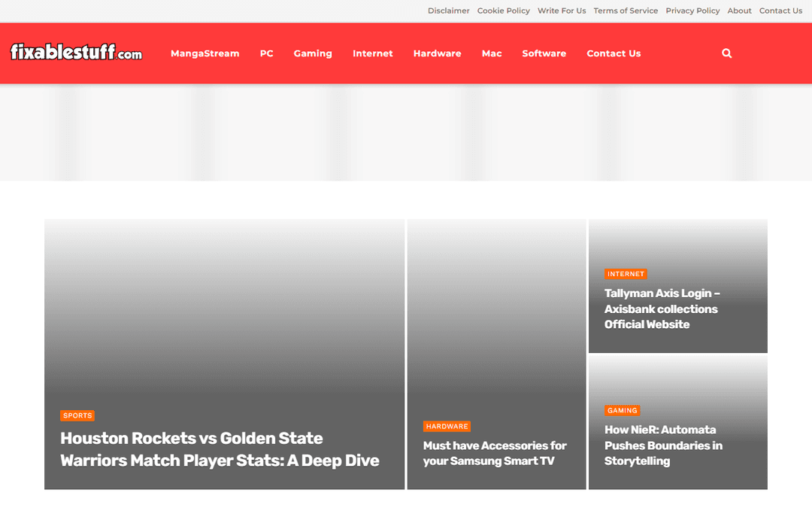Screen dimensions: 812x508
Task: Open the MangaStream menu item
Action: point(205,53)
